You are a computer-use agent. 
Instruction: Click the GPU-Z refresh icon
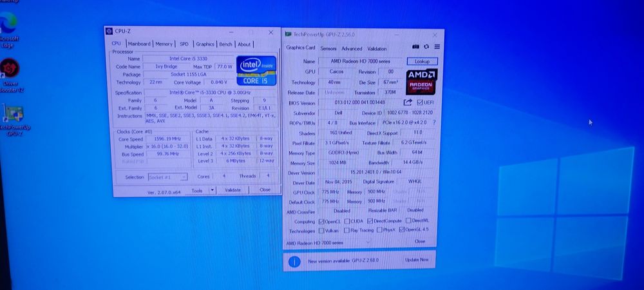(x=426, y=47)
